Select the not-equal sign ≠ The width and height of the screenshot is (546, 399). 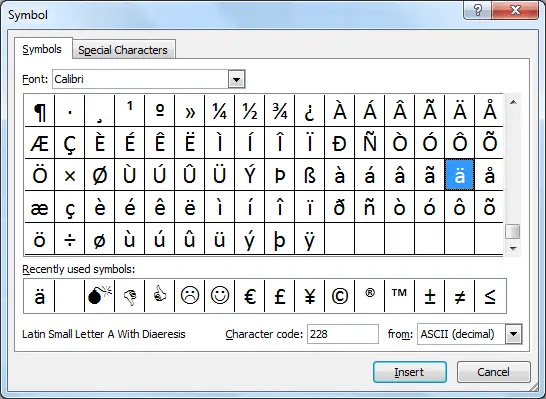click(459, 296)
